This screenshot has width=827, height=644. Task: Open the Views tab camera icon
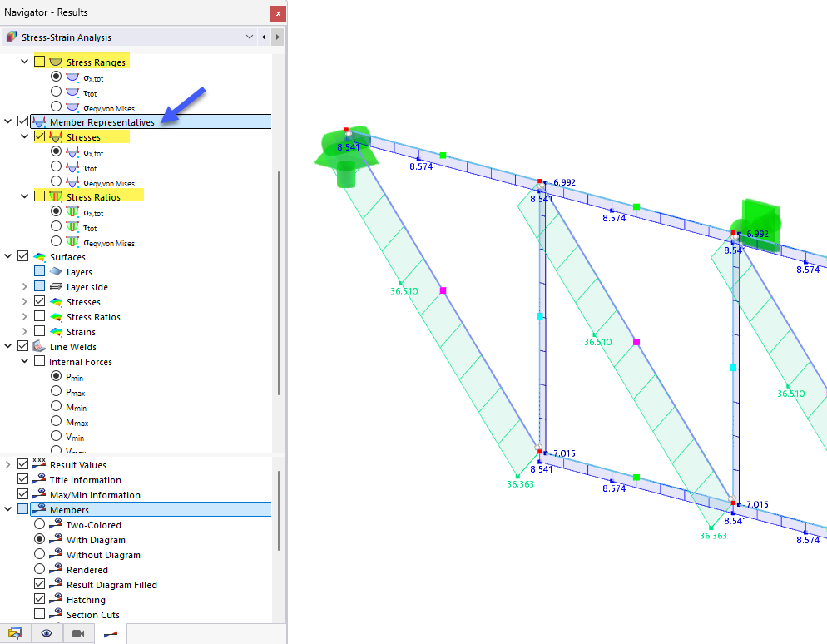pyautogui.click(x=78, y=633)
